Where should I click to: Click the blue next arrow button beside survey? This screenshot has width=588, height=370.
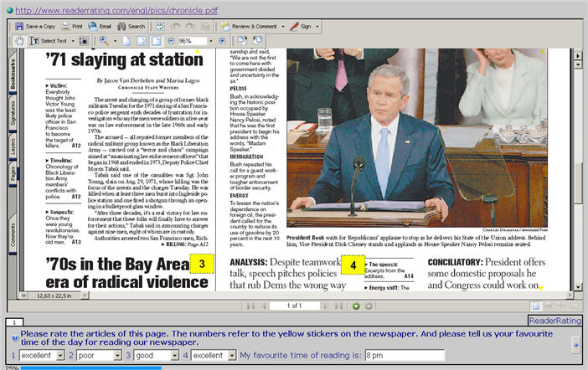[576, 345]
